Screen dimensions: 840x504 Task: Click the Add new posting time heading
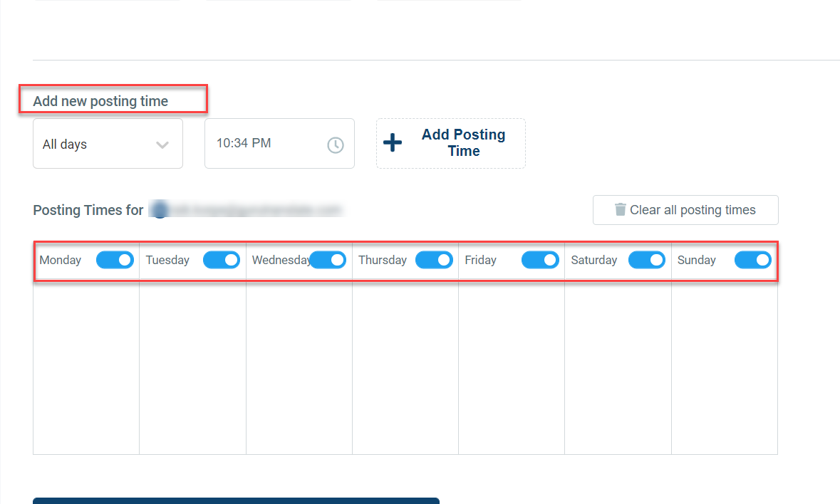pos(100,100)
